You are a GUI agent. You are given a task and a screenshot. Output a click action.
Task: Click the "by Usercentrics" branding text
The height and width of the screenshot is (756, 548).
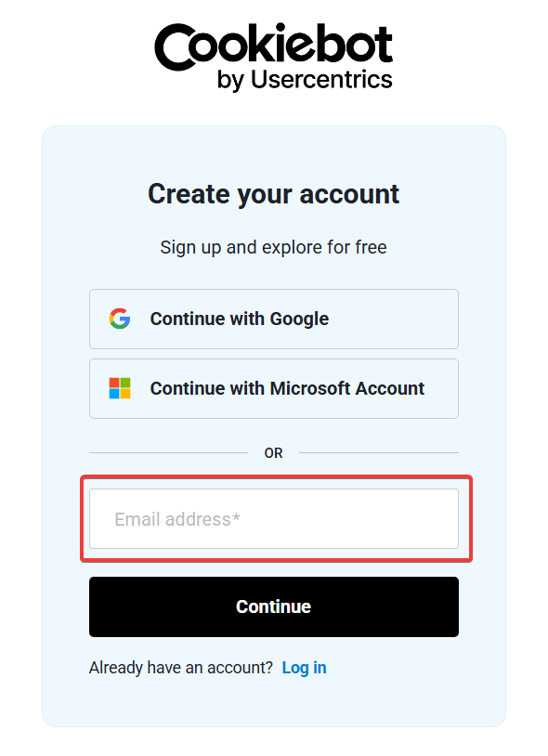(x=303, y=80)
